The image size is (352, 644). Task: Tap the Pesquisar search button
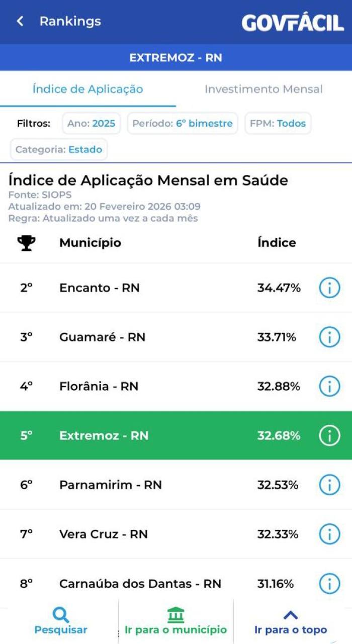point(61,621)
